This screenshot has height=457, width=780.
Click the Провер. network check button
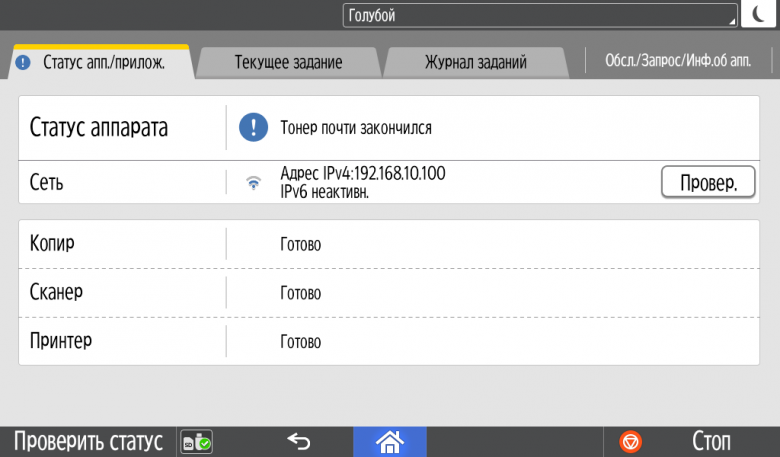pyautogui.click(x=708, y=183)
